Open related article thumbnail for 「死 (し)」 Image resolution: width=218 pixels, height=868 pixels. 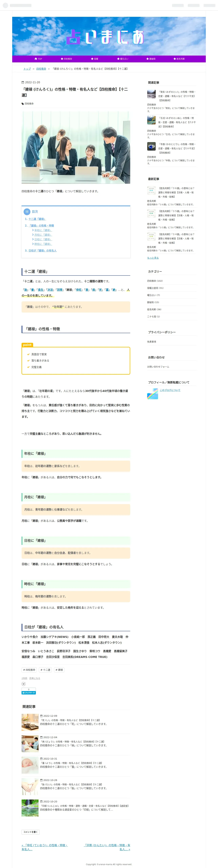[30, 723]
